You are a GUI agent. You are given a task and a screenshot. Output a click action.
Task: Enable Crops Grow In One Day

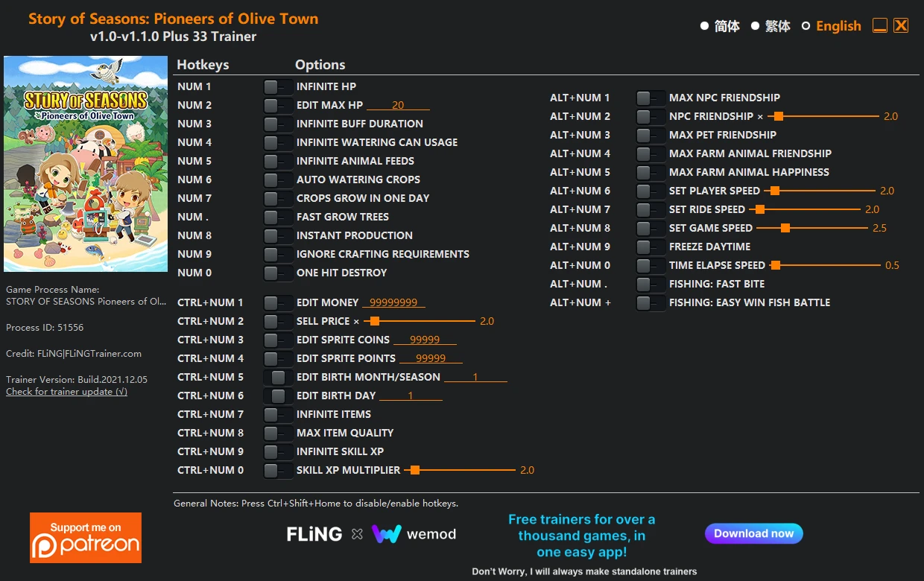pos(278,198)
